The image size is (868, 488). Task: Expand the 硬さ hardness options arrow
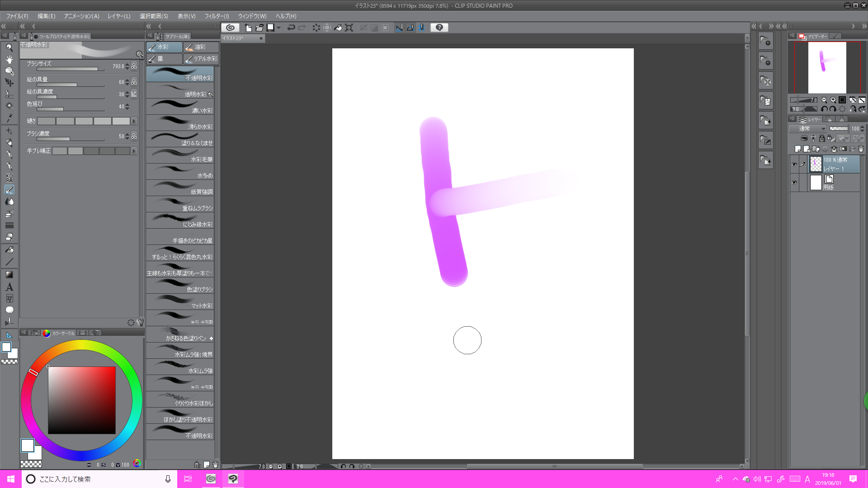tap(134, 121)
